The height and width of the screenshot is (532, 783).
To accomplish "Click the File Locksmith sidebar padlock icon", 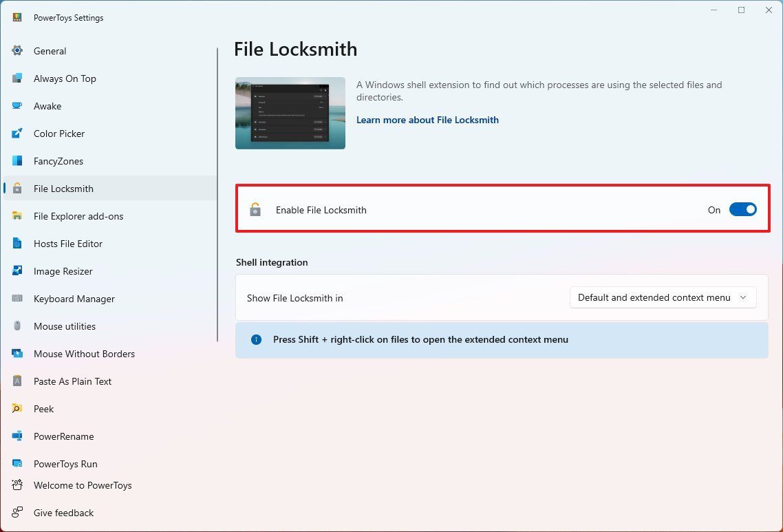I will [17, 188].
